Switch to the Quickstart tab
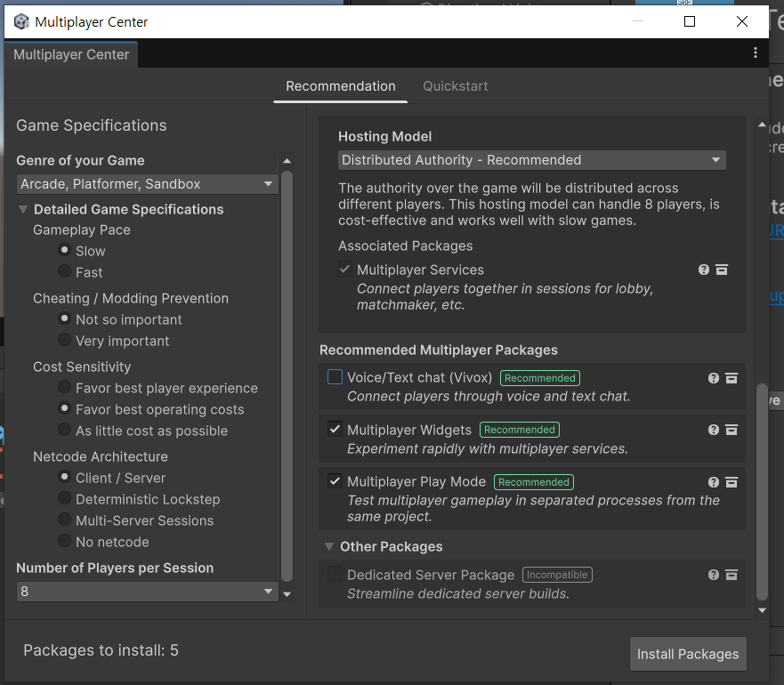 [x=455, y=86]
